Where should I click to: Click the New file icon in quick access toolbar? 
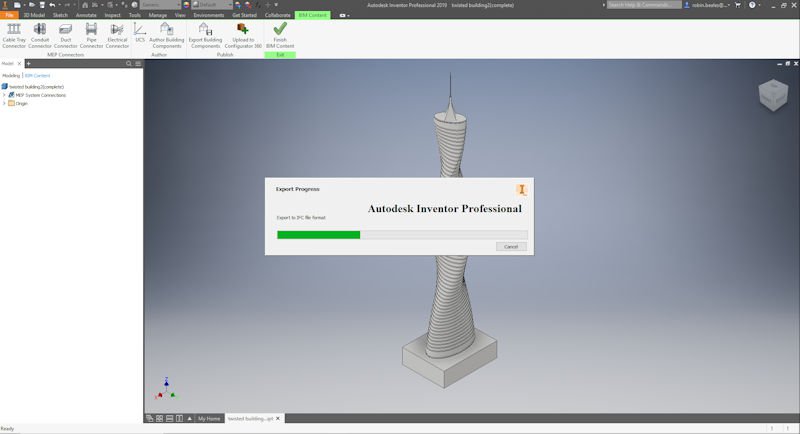click(17, 5)
